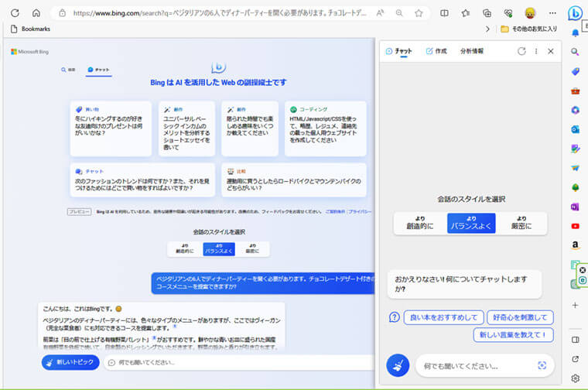Click the universal basic income essay card
588x390 pixels.
pos(186,128)
